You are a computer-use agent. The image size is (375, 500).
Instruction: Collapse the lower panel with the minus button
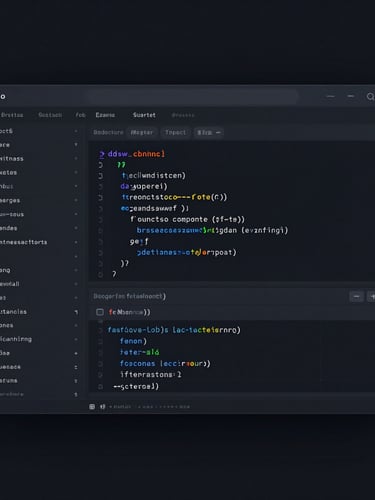pos(356,296)
